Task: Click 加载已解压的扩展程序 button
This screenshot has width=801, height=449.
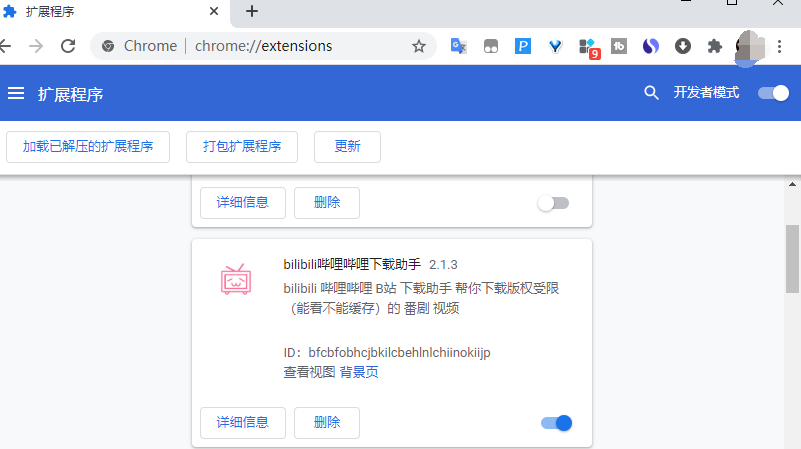Action: point(88,147)
